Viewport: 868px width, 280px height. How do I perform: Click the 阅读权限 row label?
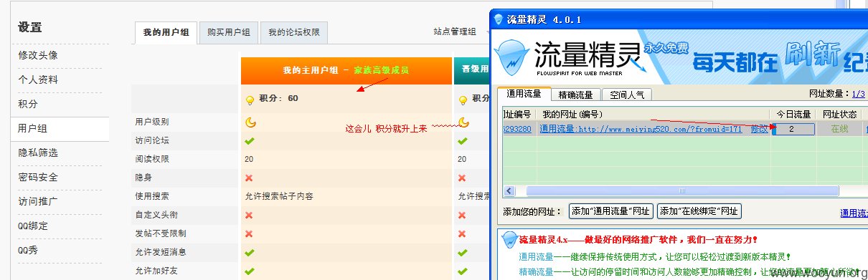tap(152, 159)
